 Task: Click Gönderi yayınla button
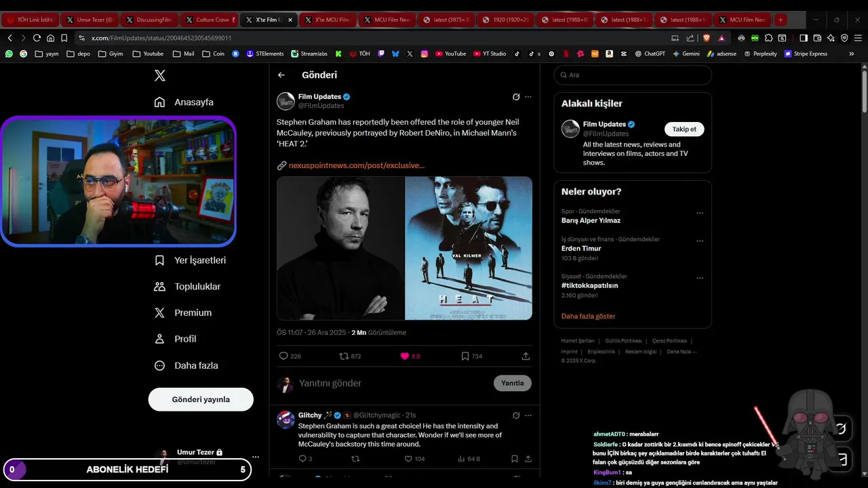[201, 399]
